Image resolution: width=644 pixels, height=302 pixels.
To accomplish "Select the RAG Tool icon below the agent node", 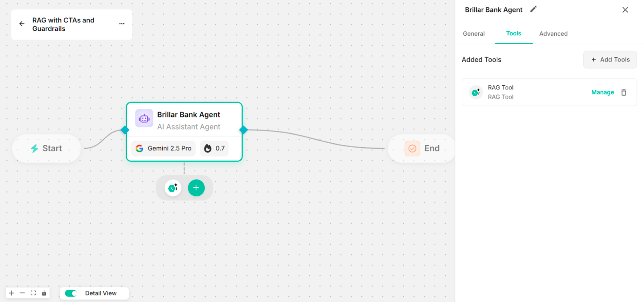I will click(x=173, y=188).
